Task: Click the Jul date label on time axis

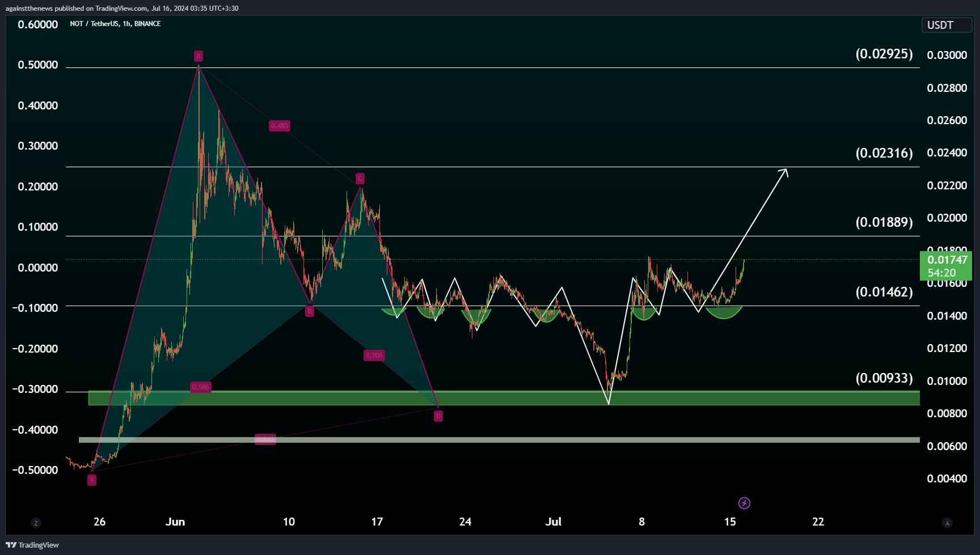Action: [x=554, y=522]
